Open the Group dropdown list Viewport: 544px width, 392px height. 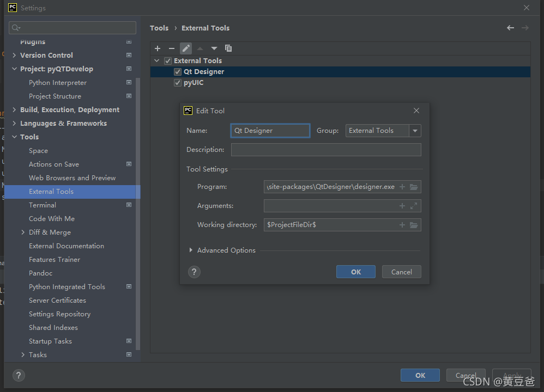415,131
